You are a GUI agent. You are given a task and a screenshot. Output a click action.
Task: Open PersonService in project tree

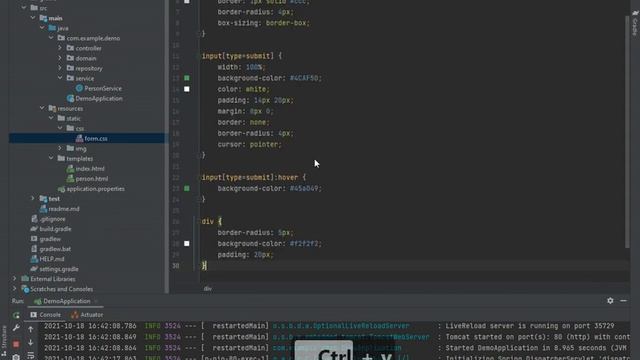pyautogui.click(x=103, y=88)
